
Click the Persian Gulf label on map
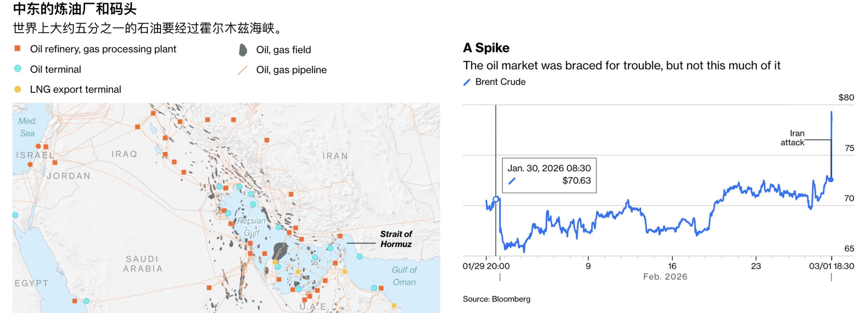(251, 226)
